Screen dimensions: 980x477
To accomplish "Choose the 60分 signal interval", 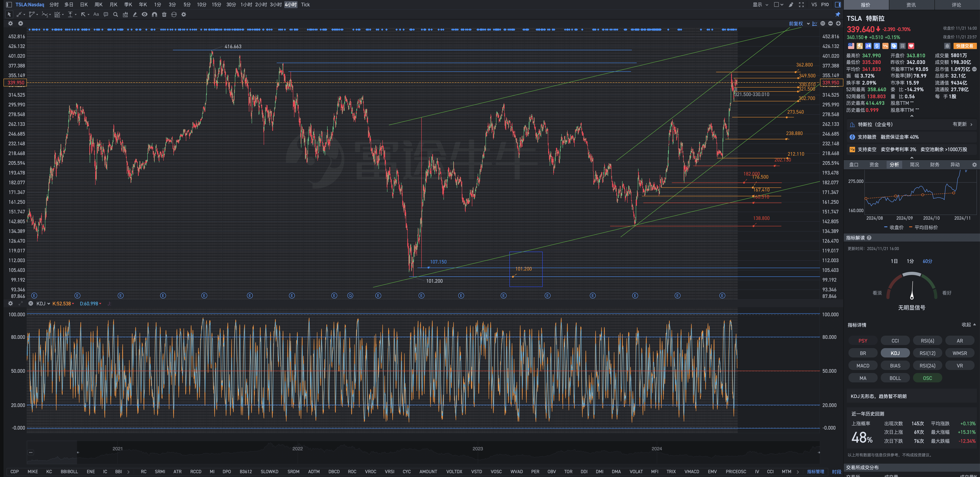I will (927, 261).
